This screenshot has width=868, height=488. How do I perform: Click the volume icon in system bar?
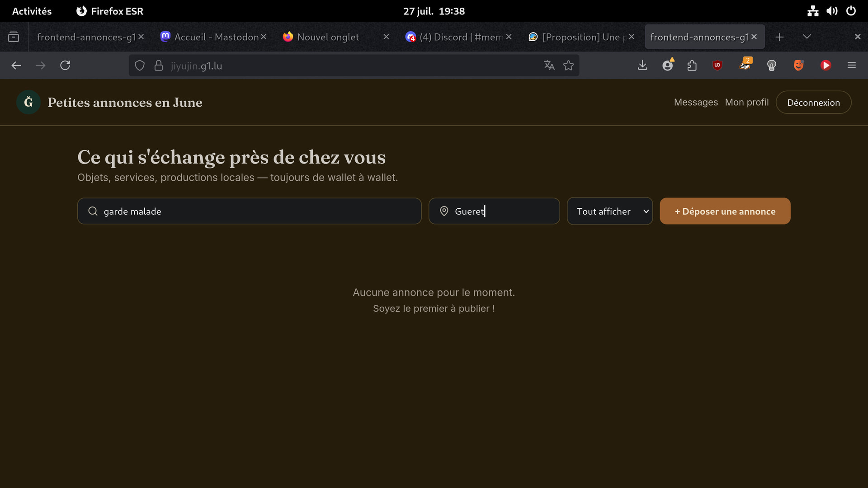[x=832, y=11]
